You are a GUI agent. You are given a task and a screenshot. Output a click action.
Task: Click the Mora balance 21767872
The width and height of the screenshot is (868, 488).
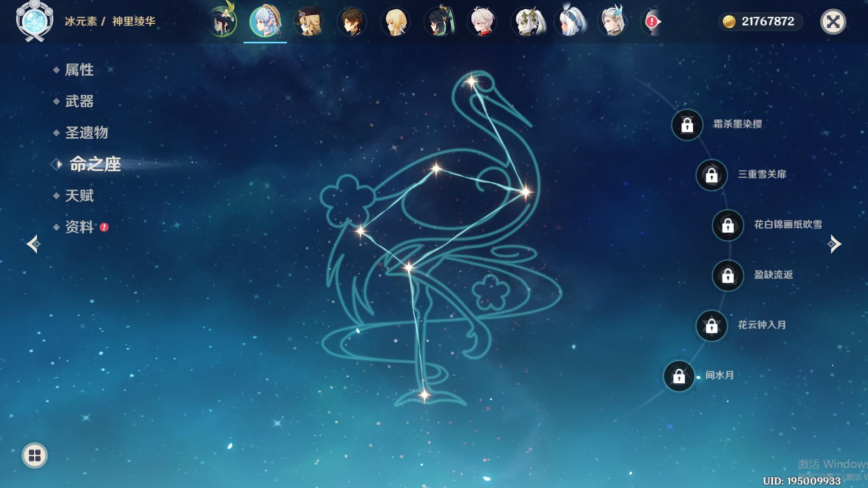pyautogui.click(x=768, y=21)
